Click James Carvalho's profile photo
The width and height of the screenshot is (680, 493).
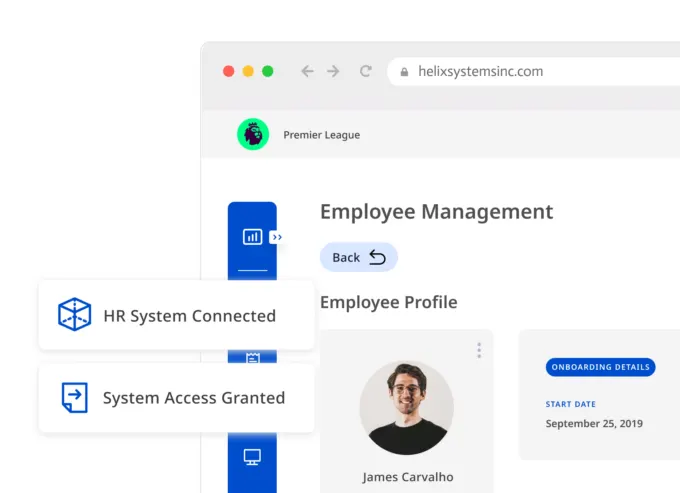coord(406,407)
